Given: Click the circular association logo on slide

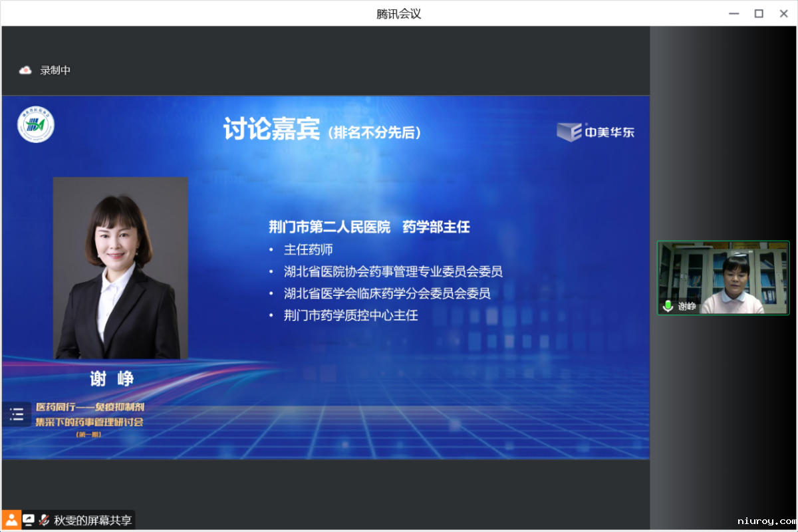Looking at the screenshot, I should [35, 124].
